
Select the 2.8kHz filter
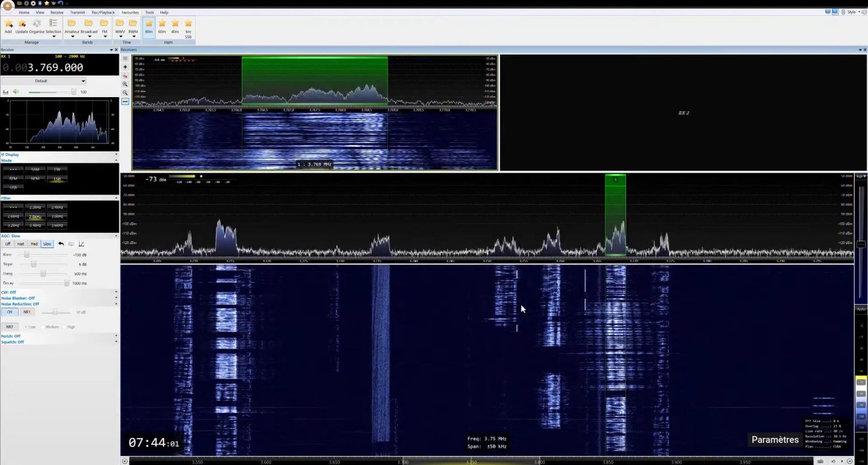click(x=34, y=216)
